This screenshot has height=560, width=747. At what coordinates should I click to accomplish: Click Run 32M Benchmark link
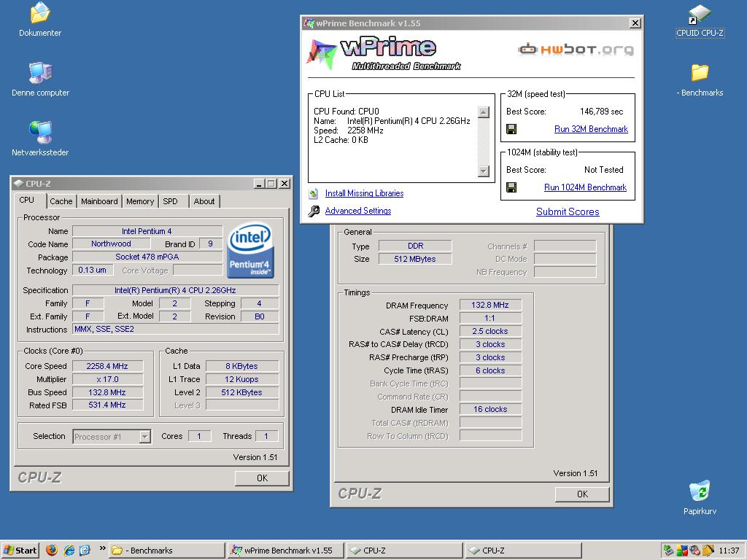pos(591,129)
